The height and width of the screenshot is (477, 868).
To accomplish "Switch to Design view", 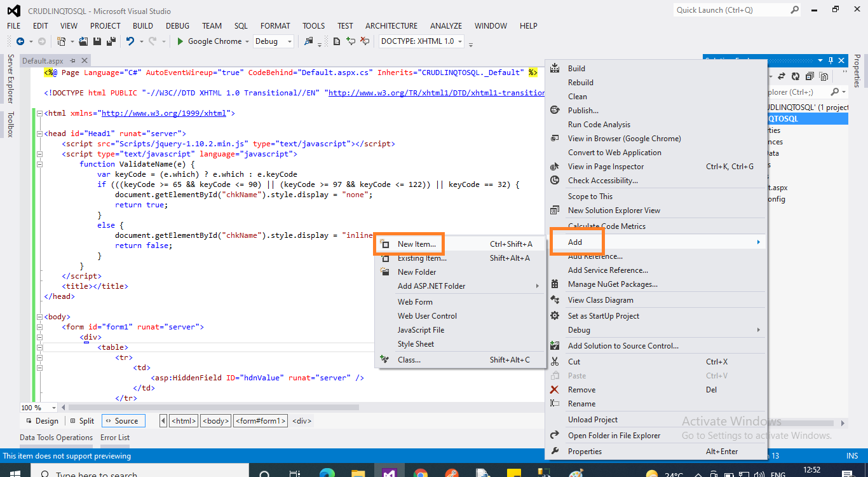I will coord(41,421).
